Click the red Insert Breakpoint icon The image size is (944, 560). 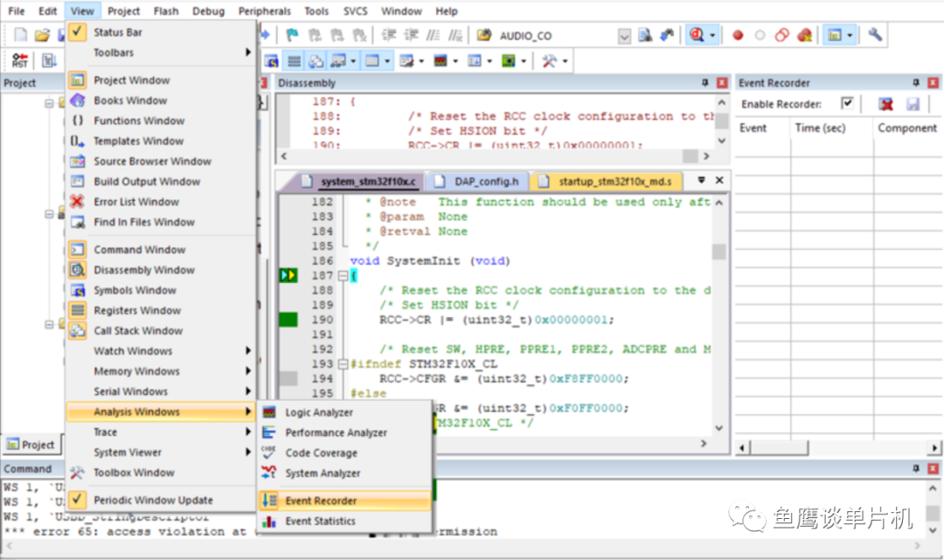[738, 36]
